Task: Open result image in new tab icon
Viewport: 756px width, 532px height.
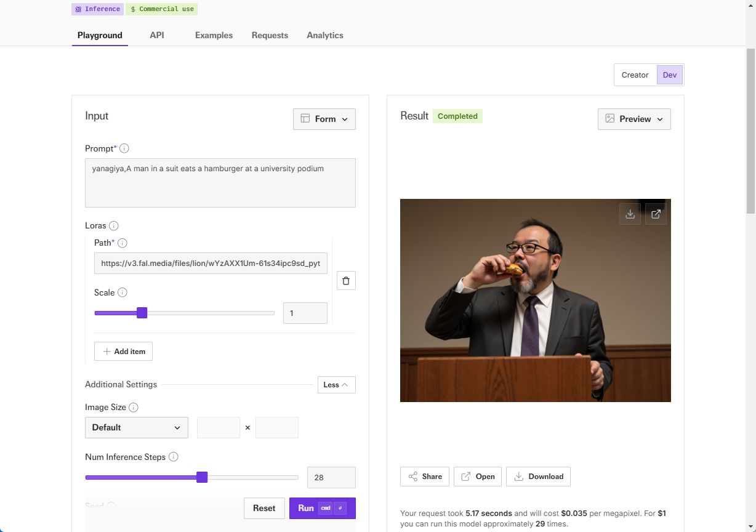Action: (656, 214)
